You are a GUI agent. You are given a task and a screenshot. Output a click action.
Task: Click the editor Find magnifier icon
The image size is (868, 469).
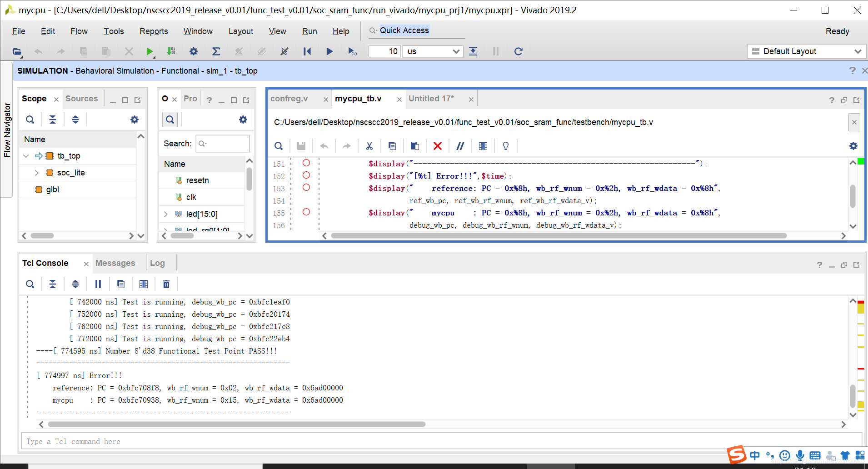pyautogui.click(x=279, y=146)
